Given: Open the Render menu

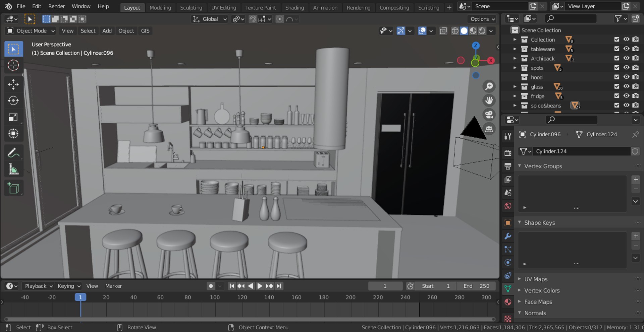Looking at the screenshot, I should click(x=56, y=6).
